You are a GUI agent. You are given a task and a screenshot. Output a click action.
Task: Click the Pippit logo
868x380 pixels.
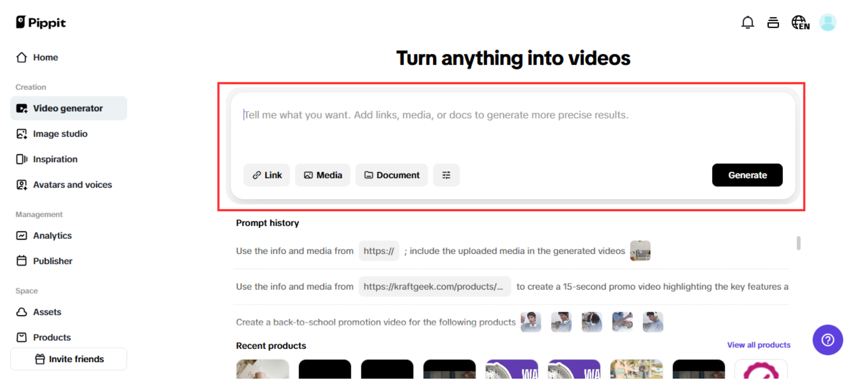click(41, 22)
